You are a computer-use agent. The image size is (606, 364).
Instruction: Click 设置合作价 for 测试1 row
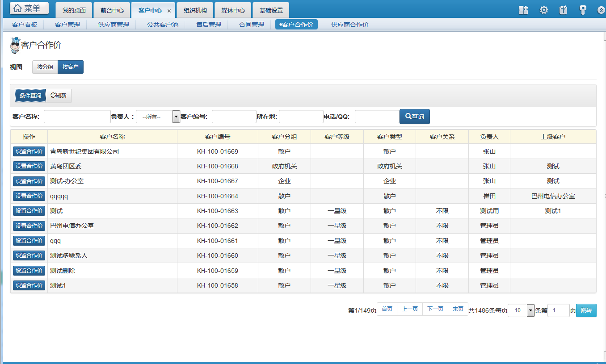(x=29, y=285)
